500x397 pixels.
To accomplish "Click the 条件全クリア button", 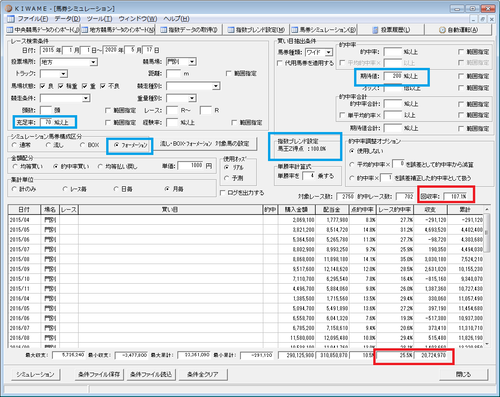I will 203,375.
